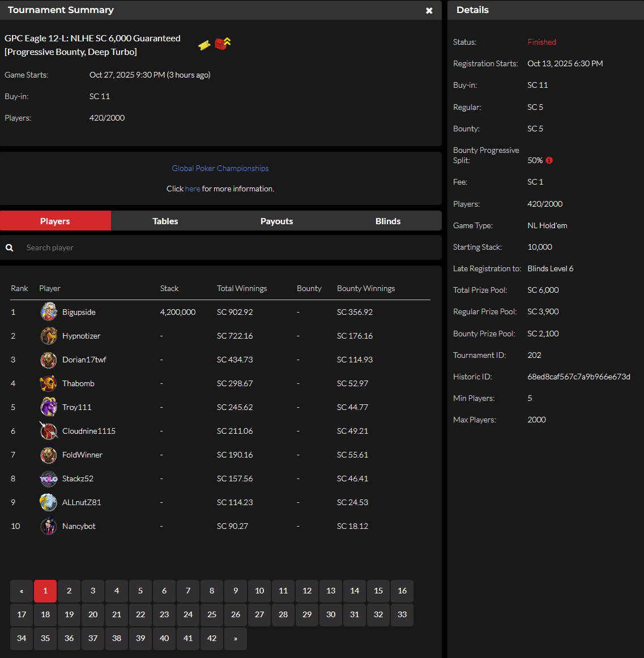The image size is (644, 658).
Task: Jump to results page 29
Action: tap(307, 614)
